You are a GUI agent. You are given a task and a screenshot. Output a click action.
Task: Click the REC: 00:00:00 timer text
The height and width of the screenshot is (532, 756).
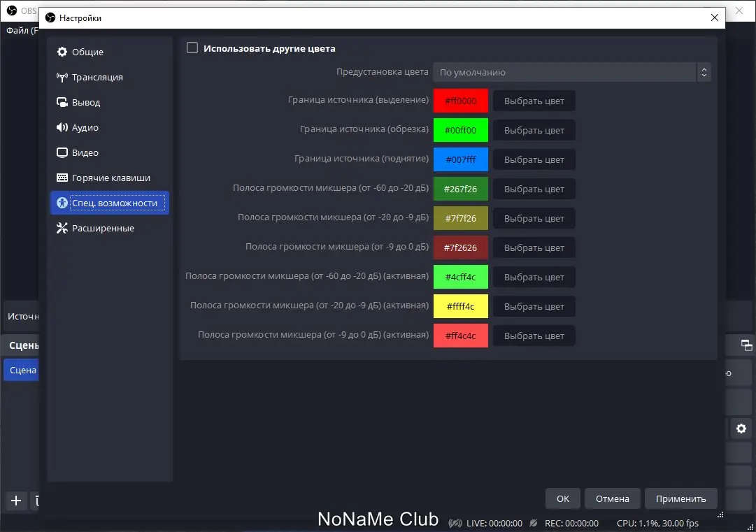pos(571,524)
